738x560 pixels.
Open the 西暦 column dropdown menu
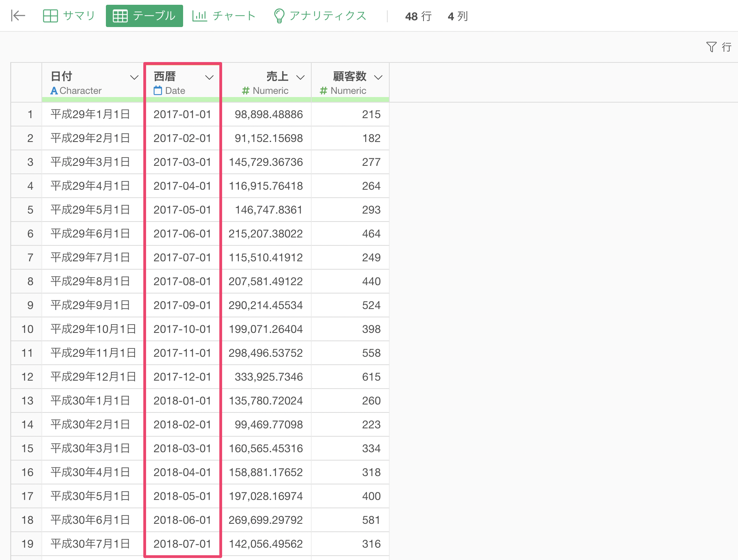click(x=209, y=77)
